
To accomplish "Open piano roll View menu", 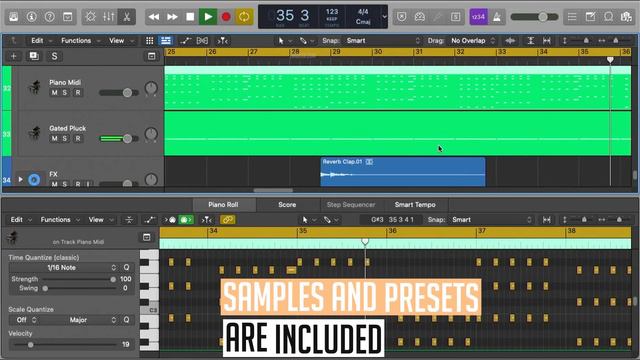I will (101, 220).
